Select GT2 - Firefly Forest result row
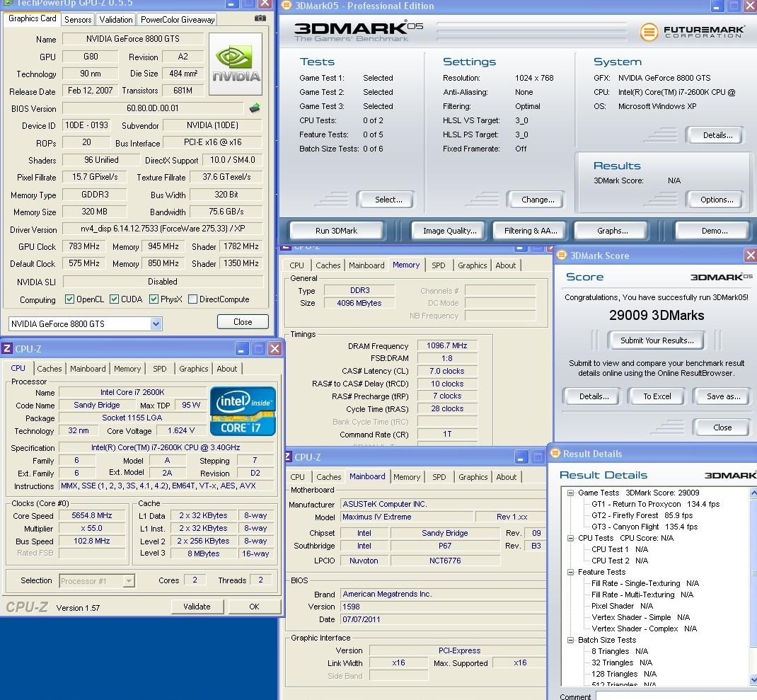This screenshot has height=700, width=757. point(642,515)
